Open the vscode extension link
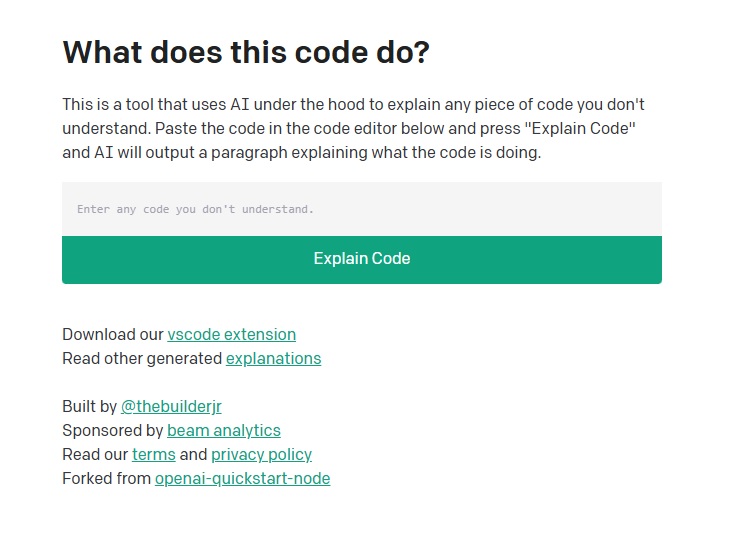Viewport: 742px width, 556px height. [231, 334]
